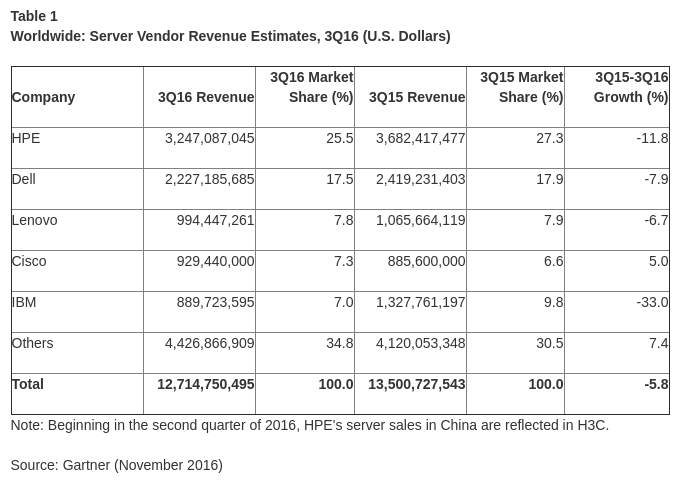Select Lenovo's 3Q15 revenue 1,065,664,119
Screen dimensions: 685x488
[421, 220]
